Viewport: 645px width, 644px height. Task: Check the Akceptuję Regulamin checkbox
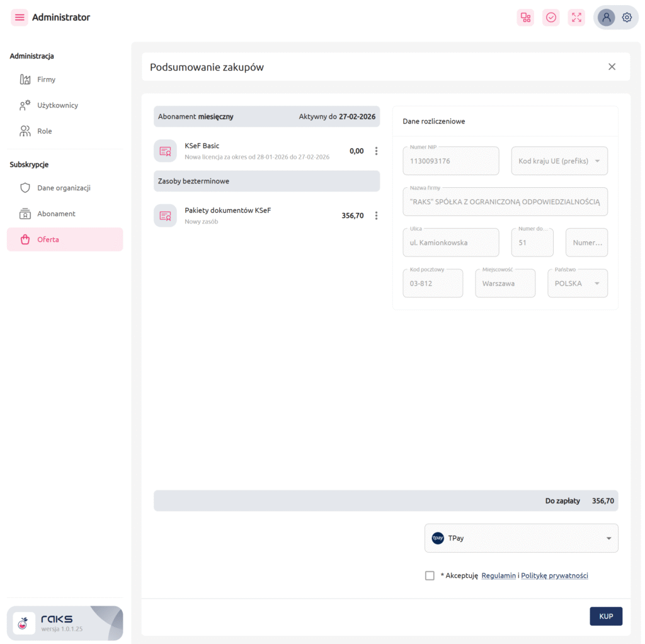[x=430, y=575]
